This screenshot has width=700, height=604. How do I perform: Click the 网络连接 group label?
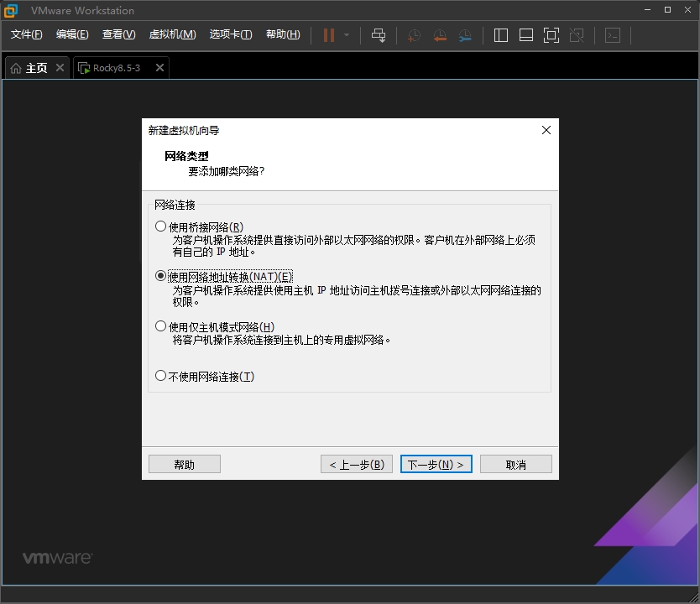(175, 205)
